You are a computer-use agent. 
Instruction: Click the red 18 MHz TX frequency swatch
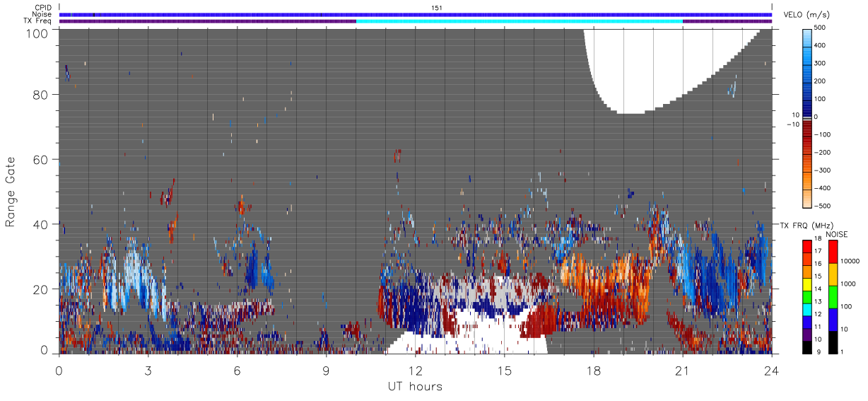coord(807,245)
